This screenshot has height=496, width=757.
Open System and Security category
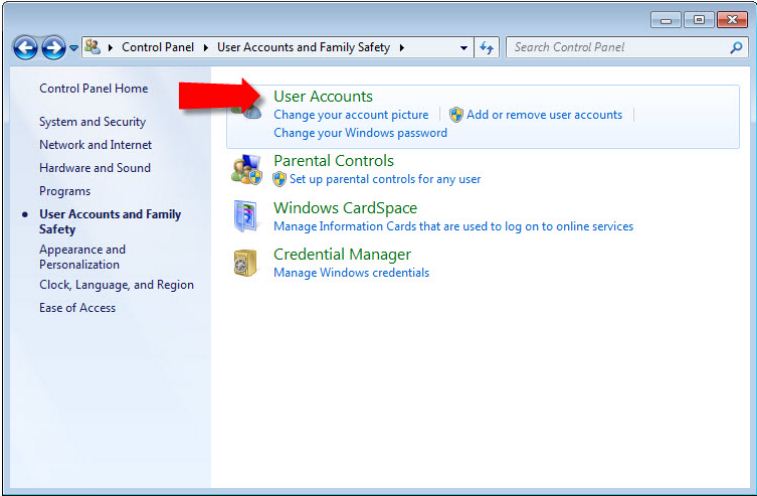click(92, 122)
